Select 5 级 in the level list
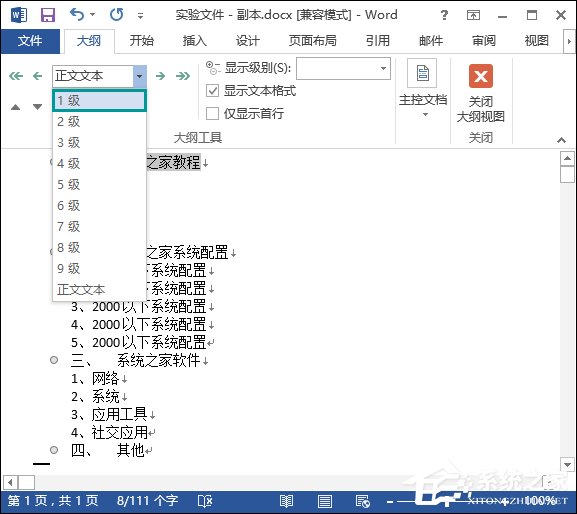The height and width of the screenshot is (514, 577). click(x=99, y=184)
